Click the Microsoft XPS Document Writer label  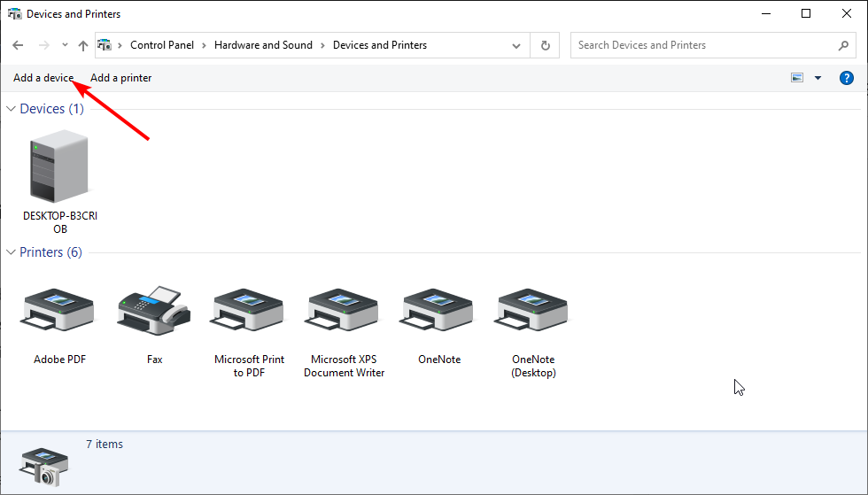344,366
